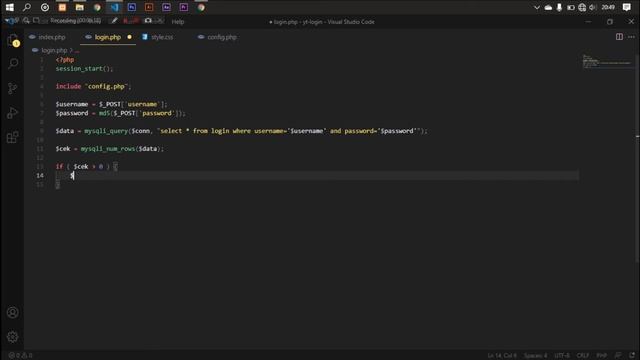The height and width of the screenshot is (360, 640).
Task: Expand the breadcrumb ellipsis after login.php
Action: pyautogui.click(x=77, y=51)
